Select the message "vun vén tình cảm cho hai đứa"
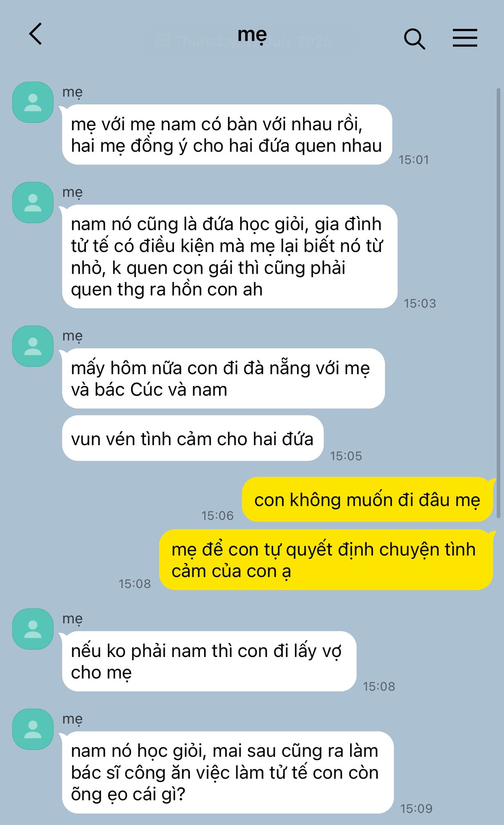 [192, 438]
